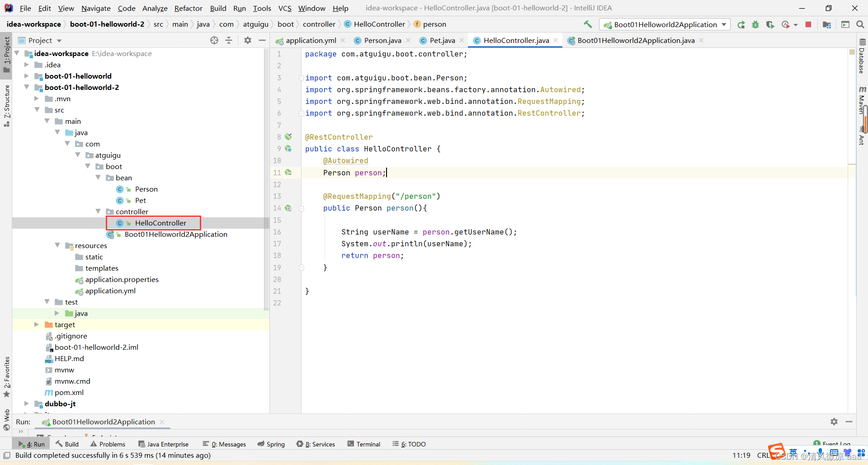Click gutter bean icon on line 8
This screenshot has height=465, width=868.
coord(288,136)
